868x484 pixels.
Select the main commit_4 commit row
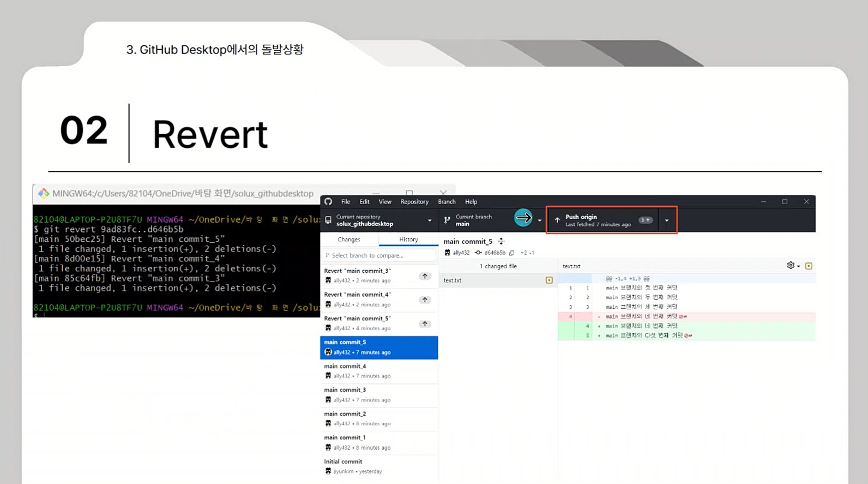[379, 371]
